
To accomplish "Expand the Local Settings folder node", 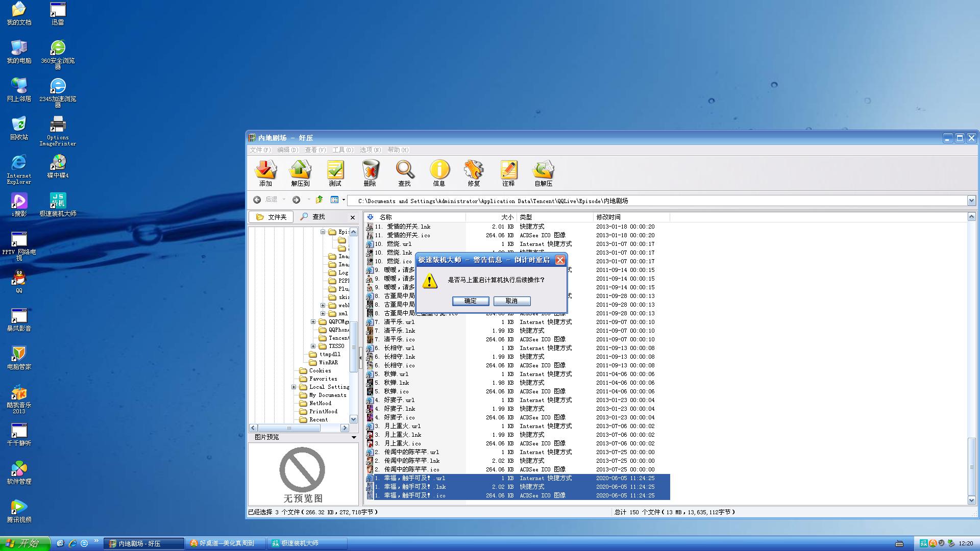I will [294, 387].
